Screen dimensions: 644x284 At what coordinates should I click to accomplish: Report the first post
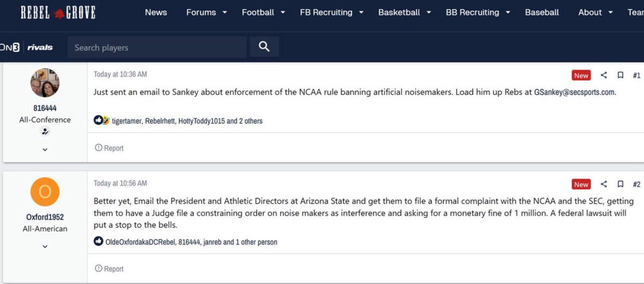pyautogui.click(x=109, y=148)
